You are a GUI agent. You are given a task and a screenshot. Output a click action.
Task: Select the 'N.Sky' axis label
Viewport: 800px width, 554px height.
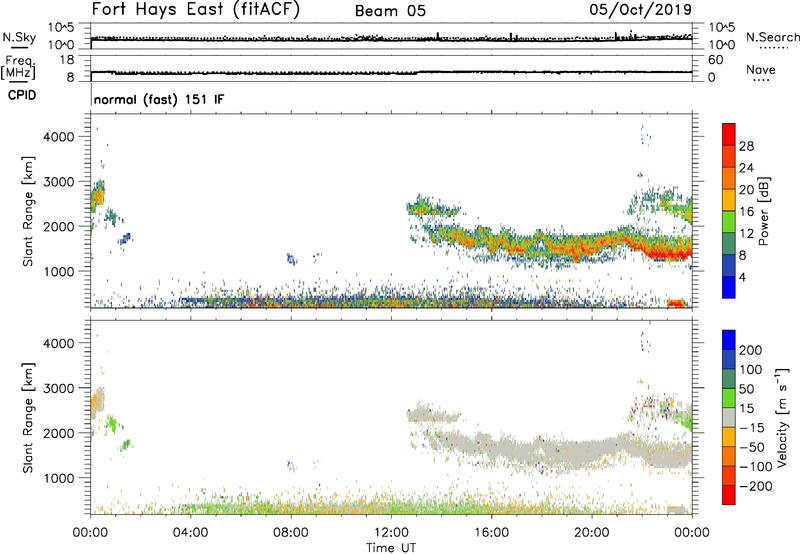click(x=19, y=37)
